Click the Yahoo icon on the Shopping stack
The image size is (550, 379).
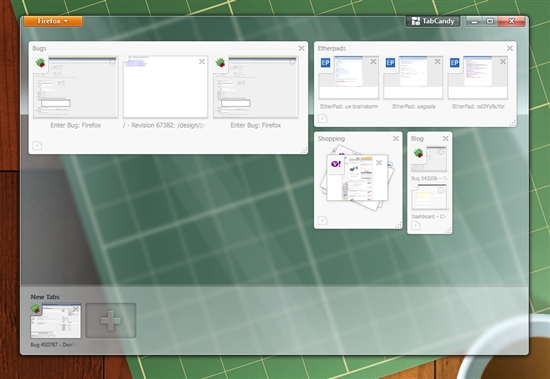336,164
